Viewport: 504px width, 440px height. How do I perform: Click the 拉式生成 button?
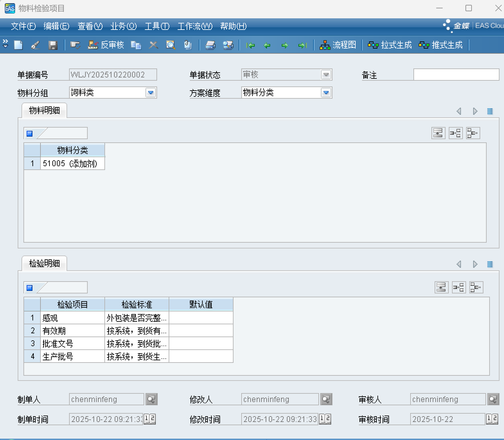tap(390, 45)
